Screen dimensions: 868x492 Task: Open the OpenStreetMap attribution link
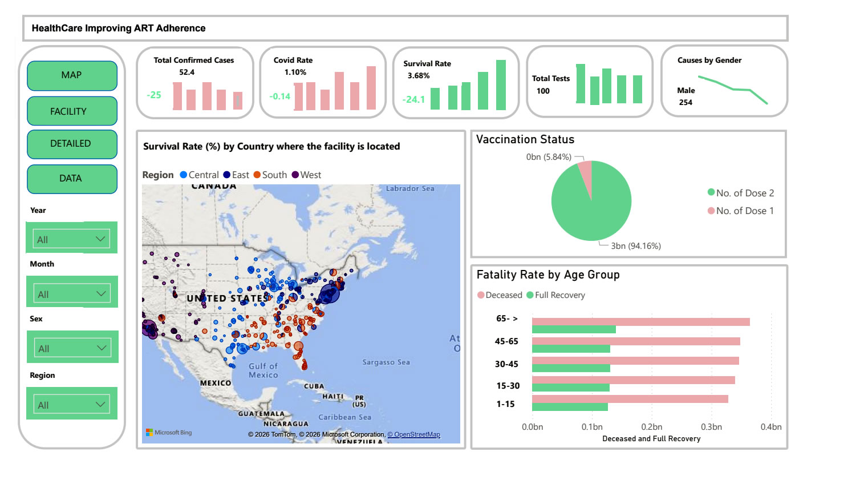413,434
